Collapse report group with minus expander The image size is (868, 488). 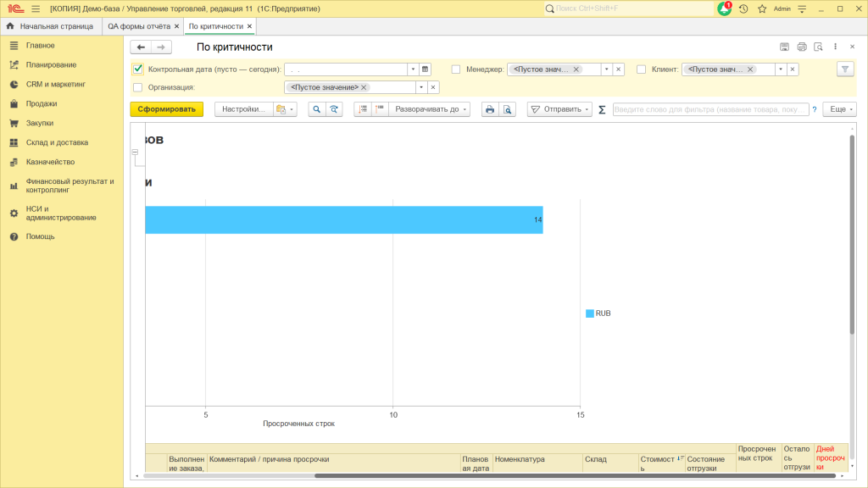pos(135,152)
